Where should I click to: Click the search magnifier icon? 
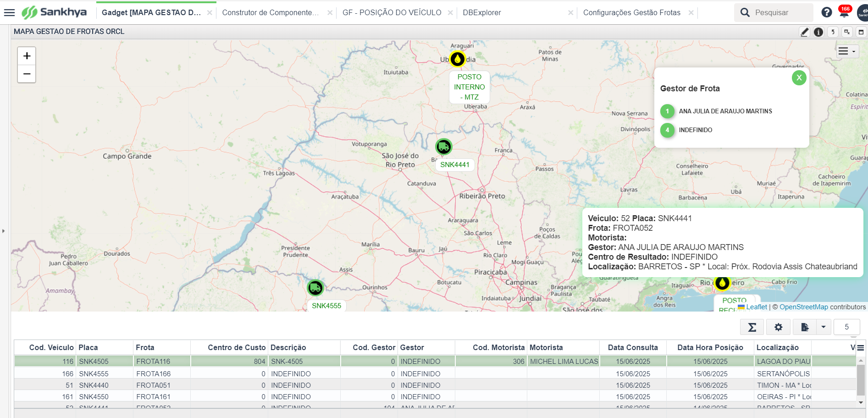point(745,12)
